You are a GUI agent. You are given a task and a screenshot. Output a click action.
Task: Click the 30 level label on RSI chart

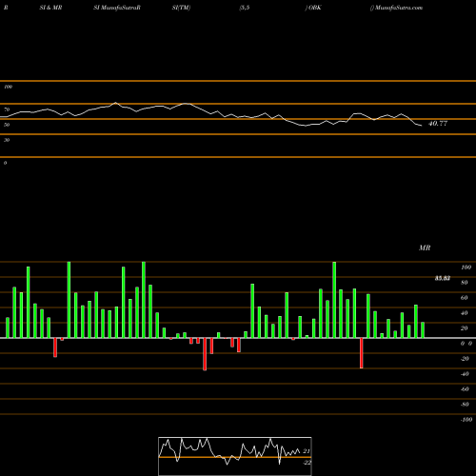[7, 140]
